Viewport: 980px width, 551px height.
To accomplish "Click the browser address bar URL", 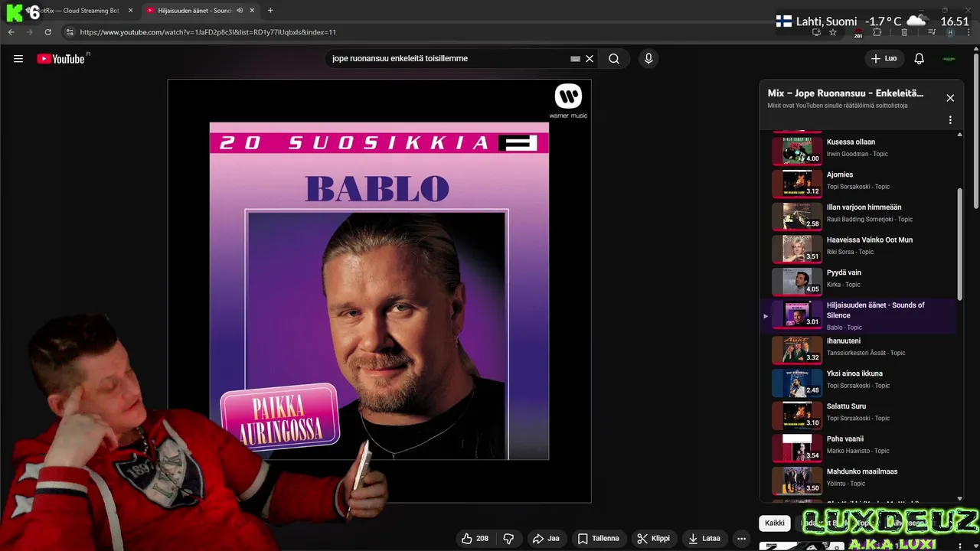I will click(x=208, y=32).
